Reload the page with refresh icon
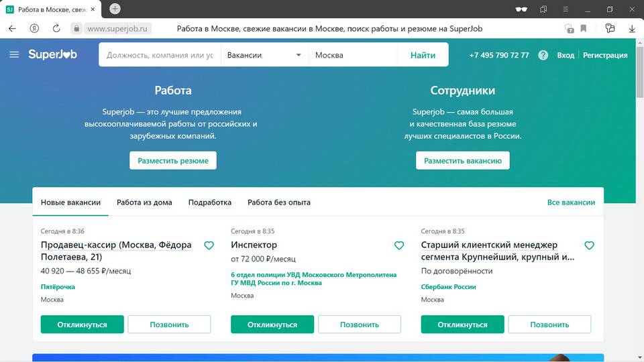The width and height of the screenshot is (644, 362). point(56,29)
